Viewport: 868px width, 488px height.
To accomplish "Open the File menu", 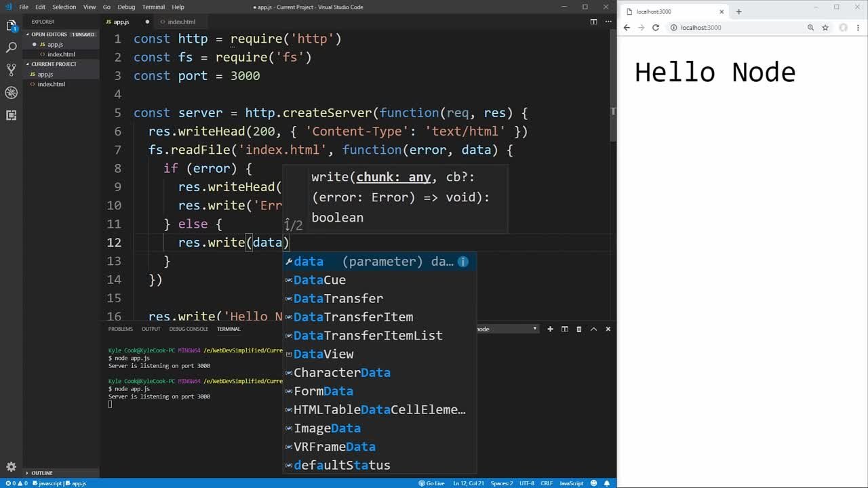I will 24,7.
